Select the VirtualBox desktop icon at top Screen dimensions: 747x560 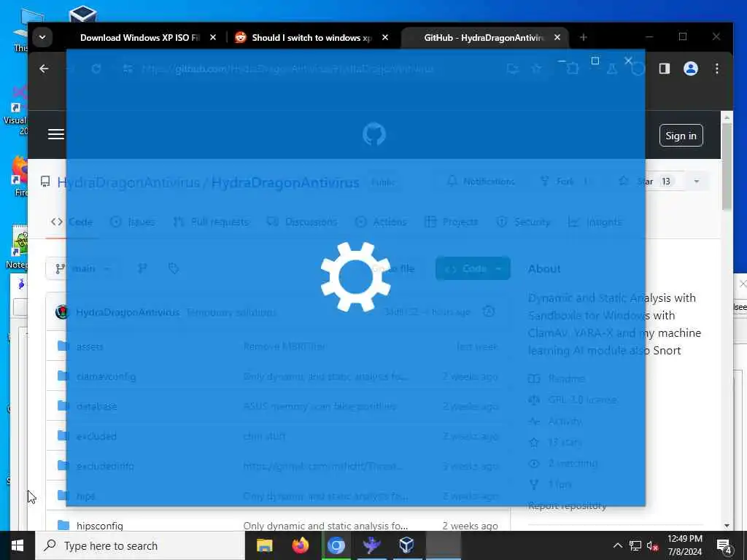[x=83, y=13]
